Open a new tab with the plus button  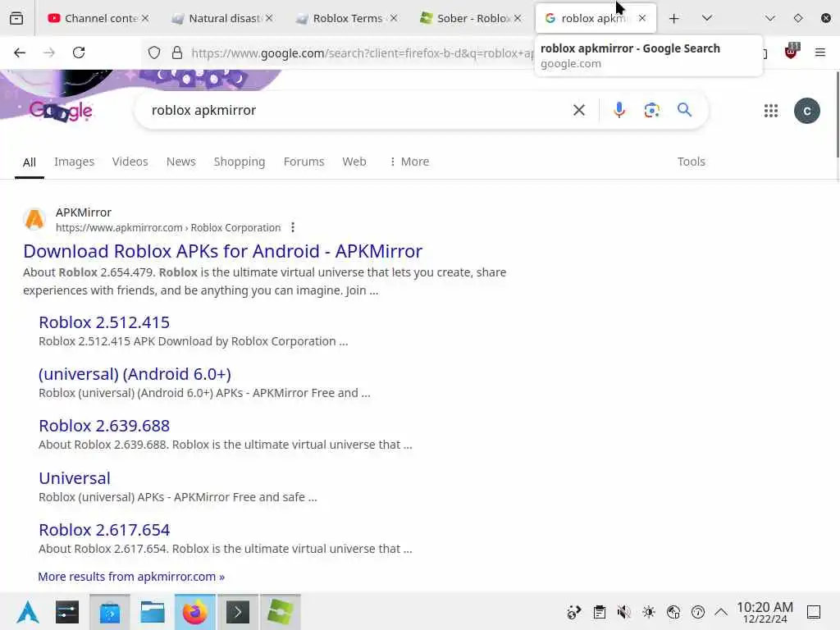(x=674, y=19)
